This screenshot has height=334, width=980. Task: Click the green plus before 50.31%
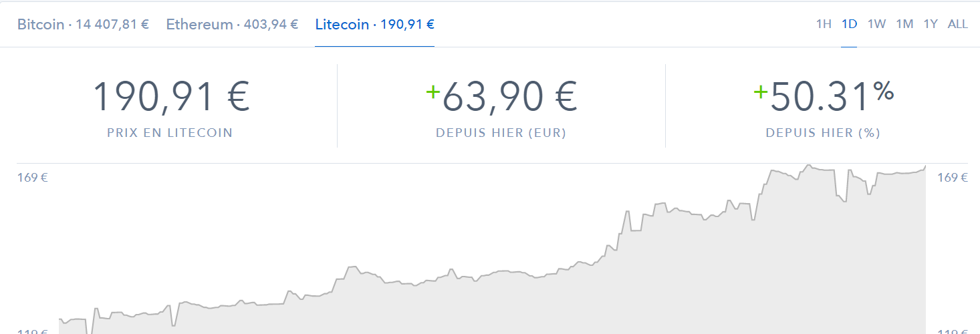coord(761,92)
